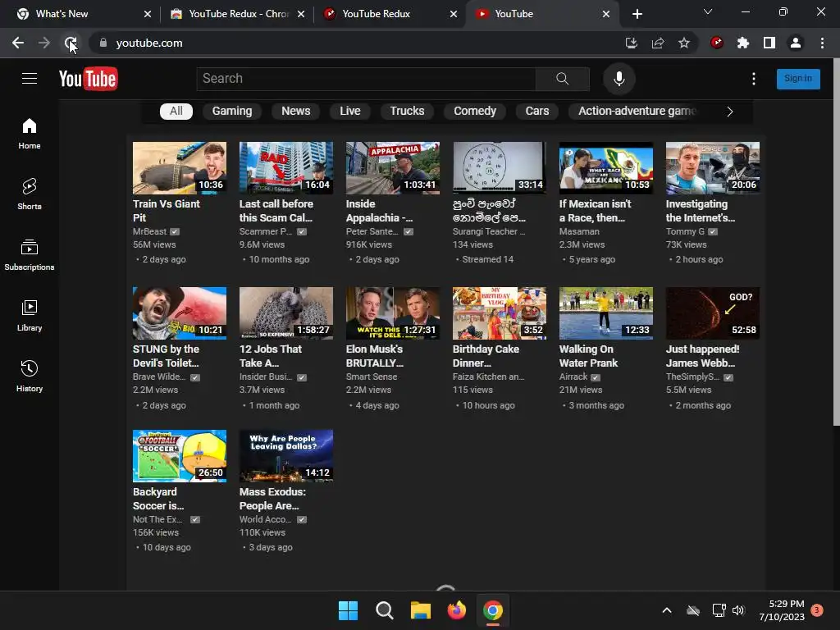Image resolution: width=840 pixels, height=630 pixels.
Task: Open YouTube settings three-dot menu
Action: coord(754,79)
